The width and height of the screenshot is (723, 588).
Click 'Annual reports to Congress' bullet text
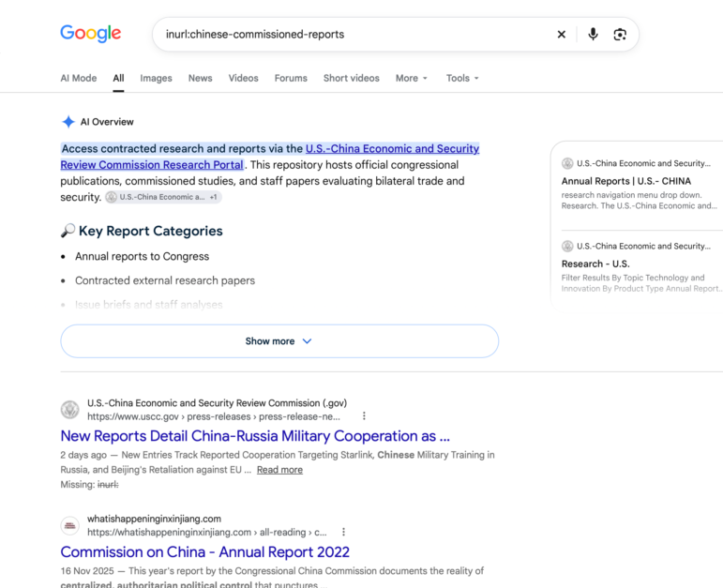(x=142, y=256)
